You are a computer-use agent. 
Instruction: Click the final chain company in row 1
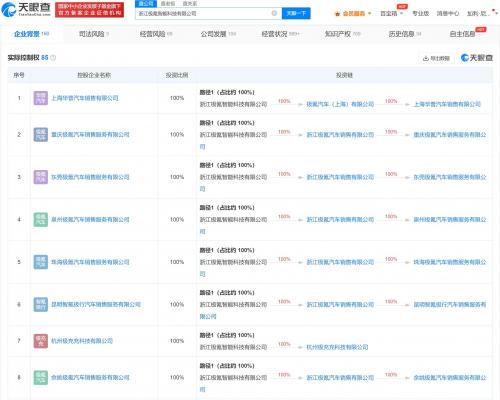[x=447, y=104]
